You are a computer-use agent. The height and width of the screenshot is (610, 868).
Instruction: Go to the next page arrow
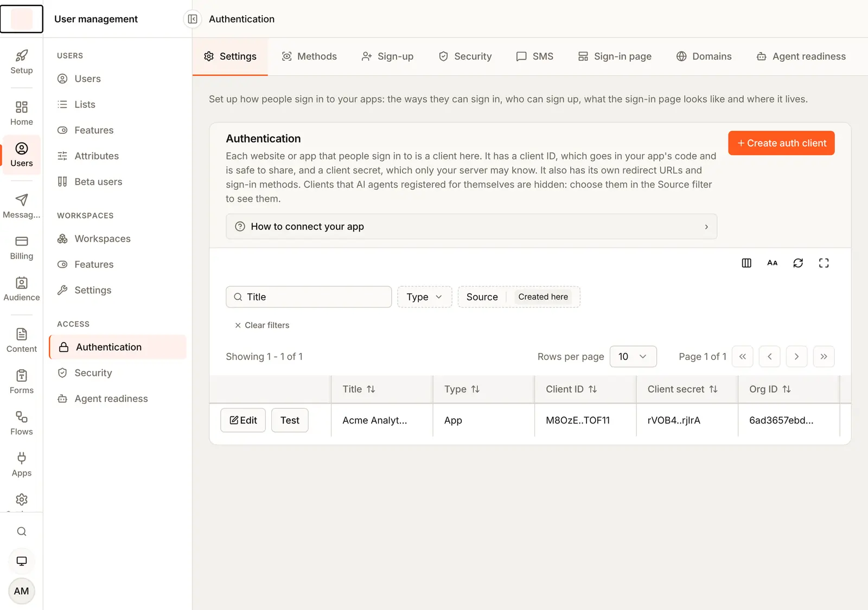pos(796,357)
